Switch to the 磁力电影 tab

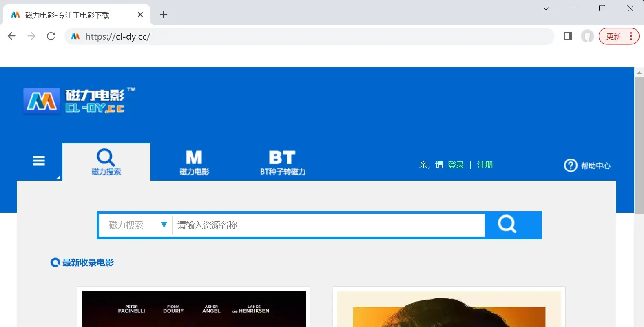point(194,163)
